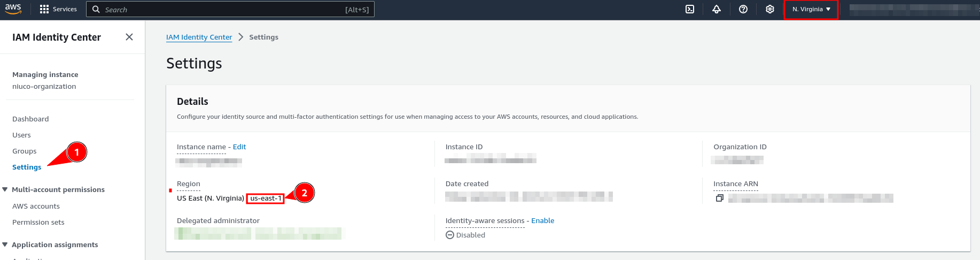Click the Instance ID label

point(464,147)
